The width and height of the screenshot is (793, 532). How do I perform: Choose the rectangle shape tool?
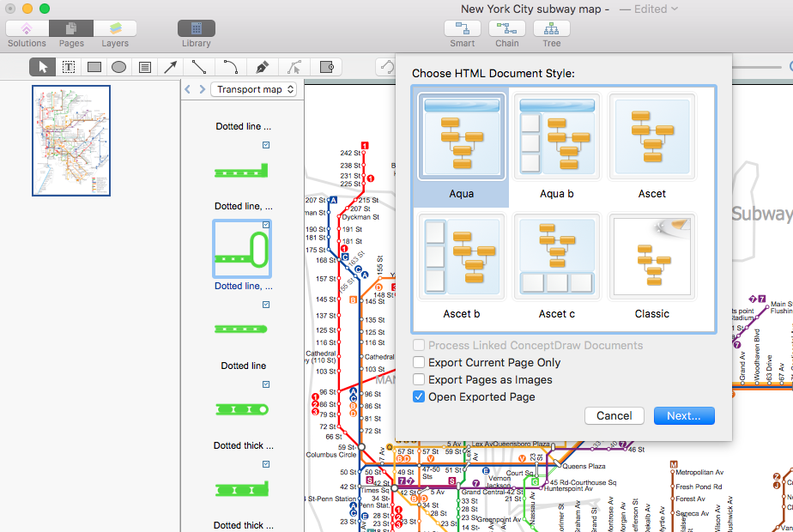point(94,67)
